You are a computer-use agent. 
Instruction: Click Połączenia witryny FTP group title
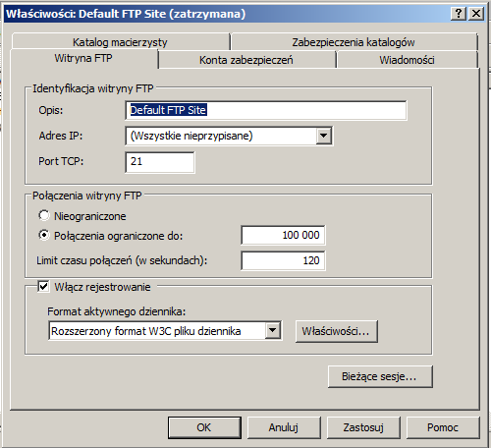pos(87,196)
